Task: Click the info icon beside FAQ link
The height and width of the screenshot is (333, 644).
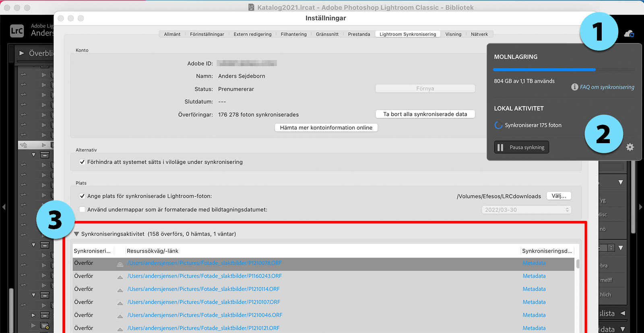Action: click(574, 87)
